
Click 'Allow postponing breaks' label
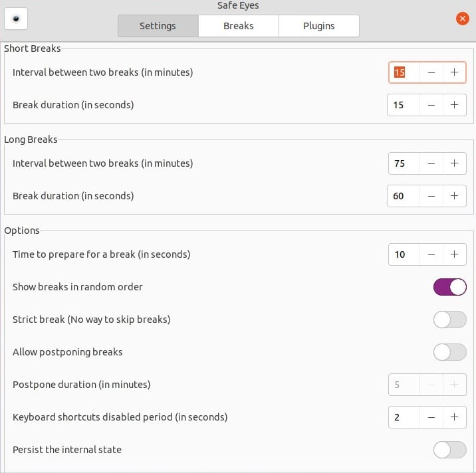tap(67, 352)
